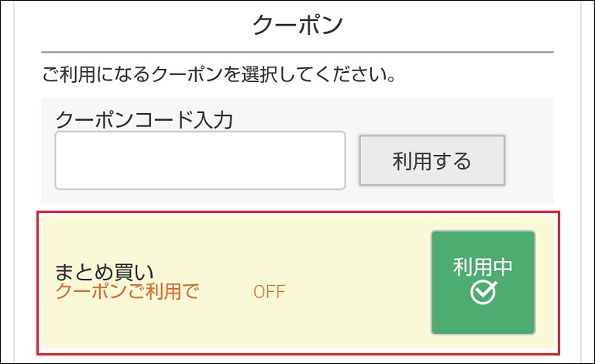
Task: Click the gray coupon code entry panel
Action: (297, 150)
